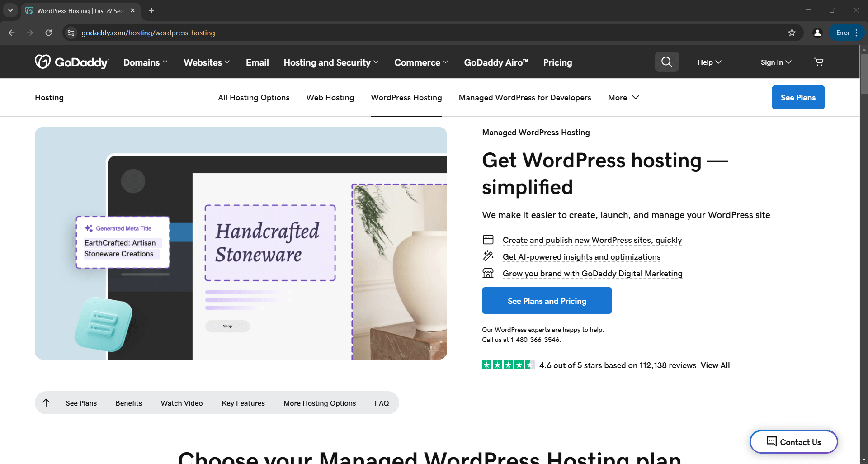
Task: Switch to the Web Hosting tab
Action: (x=330, y=97)
